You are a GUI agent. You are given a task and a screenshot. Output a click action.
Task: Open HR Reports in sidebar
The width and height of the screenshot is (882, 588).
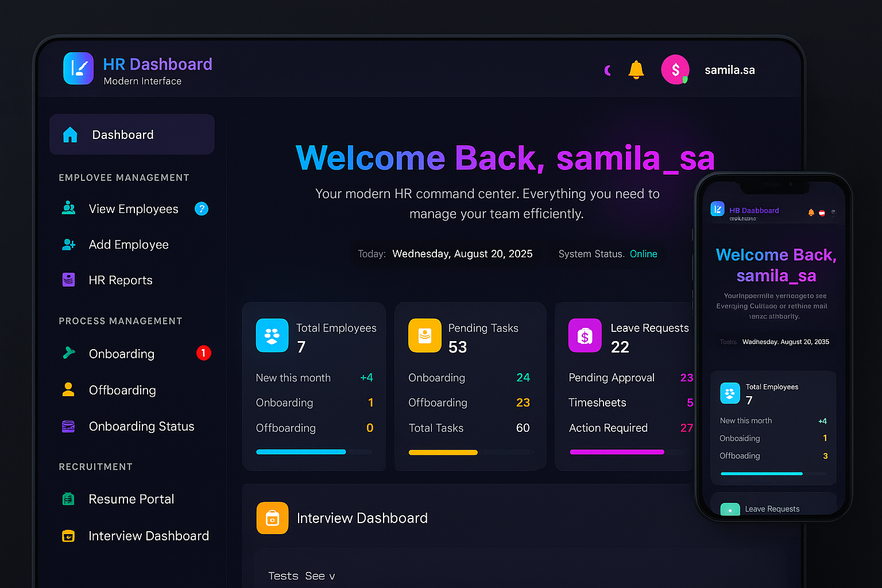[121, 280]
